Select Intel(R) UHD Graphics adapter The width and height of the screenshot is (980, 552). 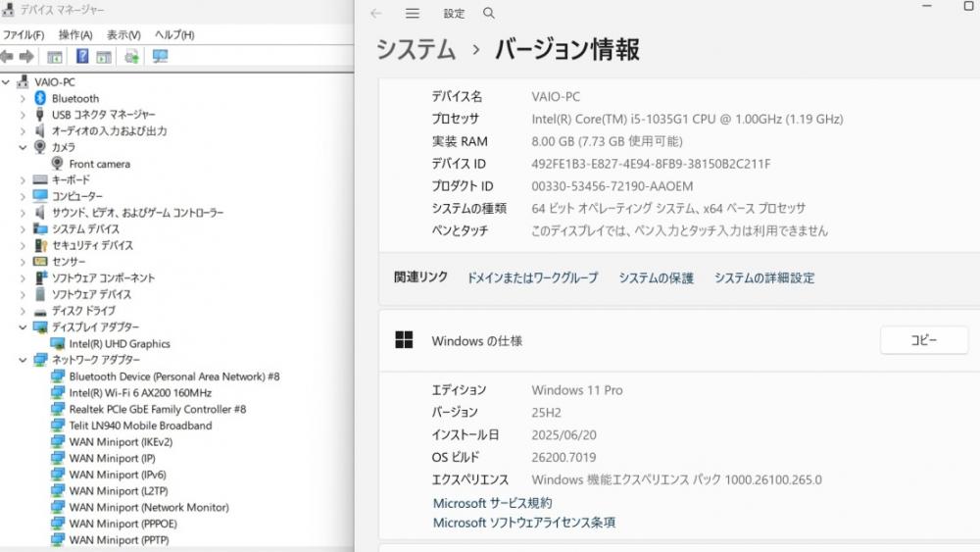(x=120, y=344)
